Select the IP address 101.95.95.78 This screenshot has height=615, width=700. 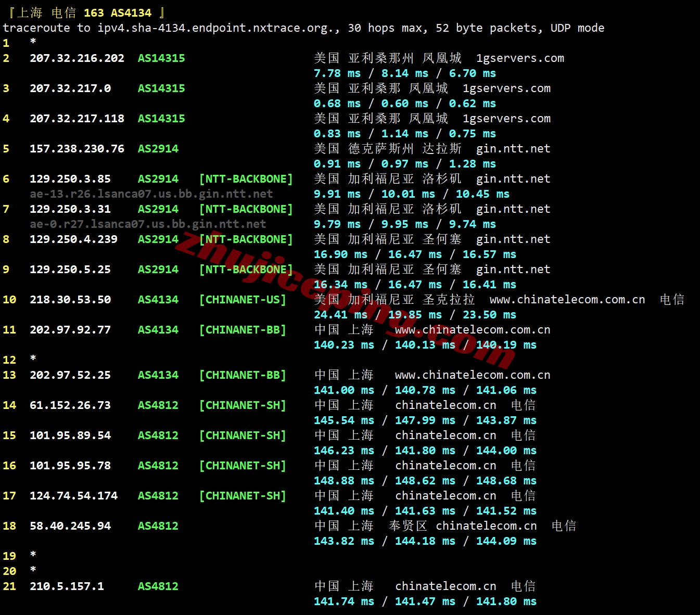tap(70, 466)
